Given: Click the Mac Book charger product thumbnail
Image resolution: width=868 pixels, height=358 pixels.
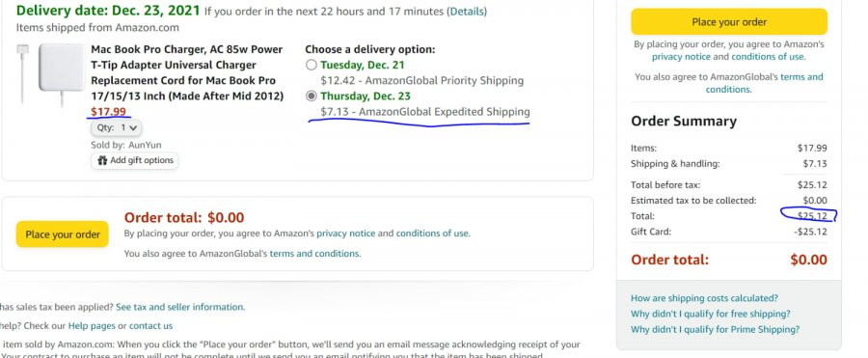Looking at the screenshot, I should (x=51, y=75).
